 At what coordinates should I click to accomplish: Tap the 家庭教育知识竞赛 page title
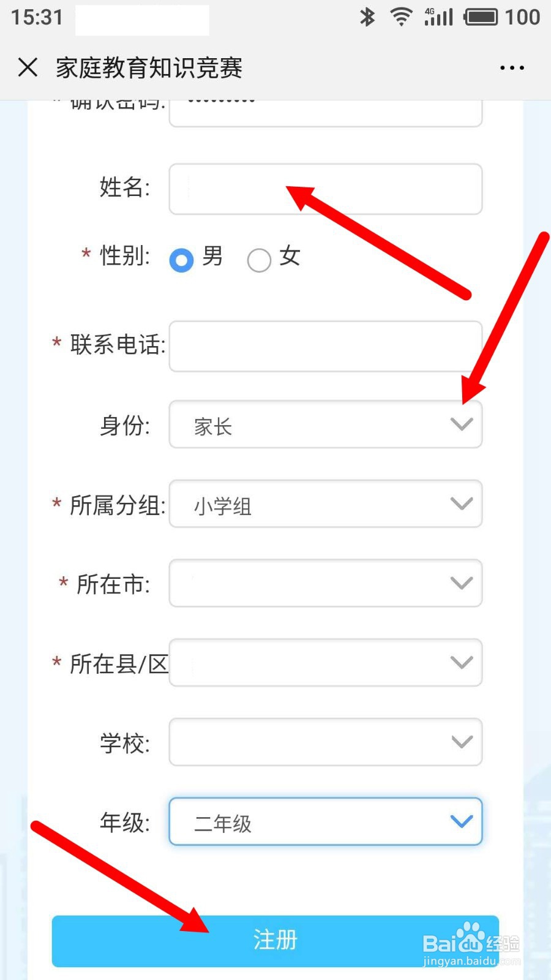tap(149, 67)
